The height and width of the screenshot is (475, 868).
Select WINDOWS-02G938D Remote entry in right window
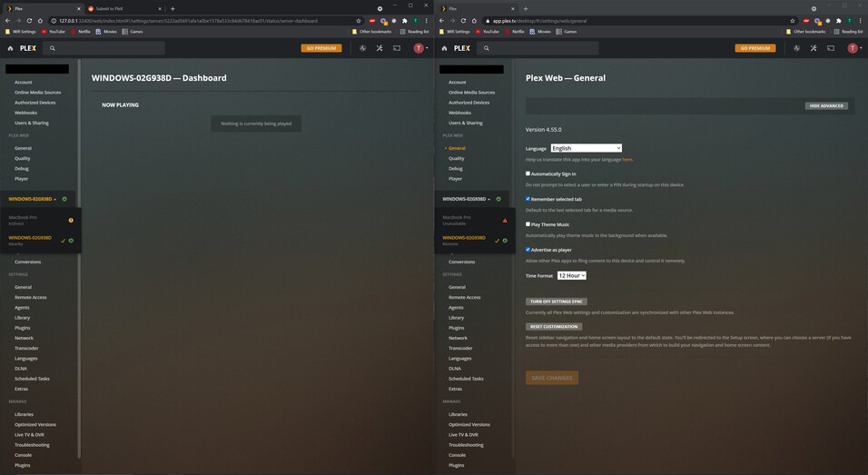tap(475, 241)
